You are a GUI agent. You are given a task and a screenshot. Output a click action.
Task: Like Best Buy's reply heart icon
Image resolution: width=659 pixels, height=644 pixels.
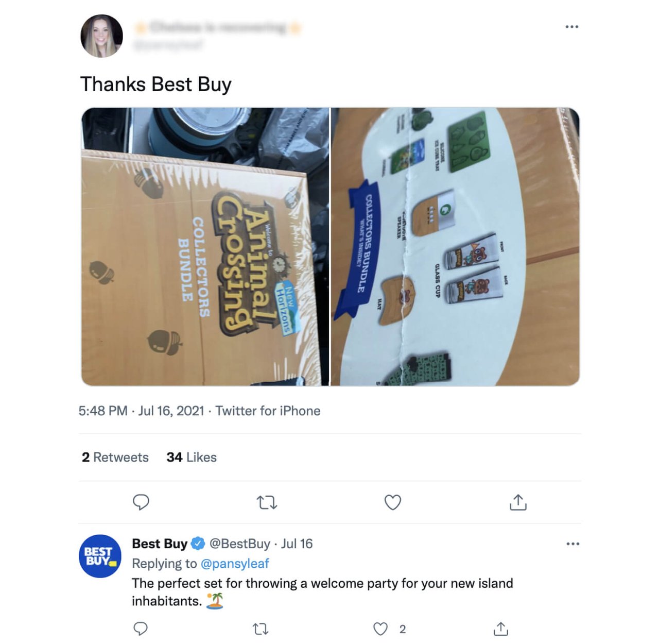click(x=380, y=629)
